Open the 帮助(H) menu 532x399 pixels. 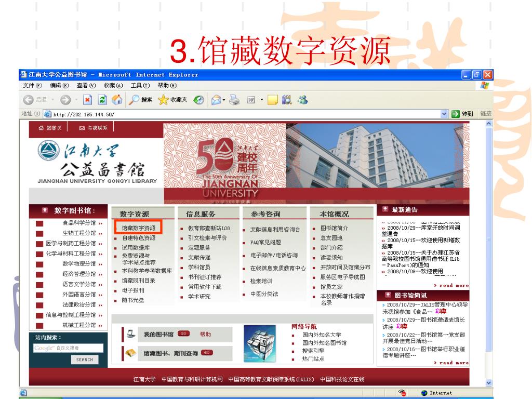167,86
